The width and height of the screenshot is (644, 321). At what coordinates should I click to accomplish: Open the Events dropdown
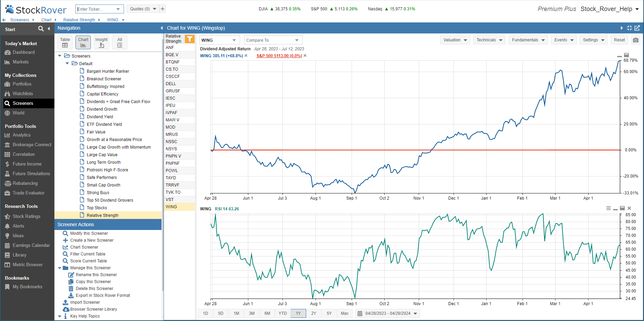tap(564, 40)
